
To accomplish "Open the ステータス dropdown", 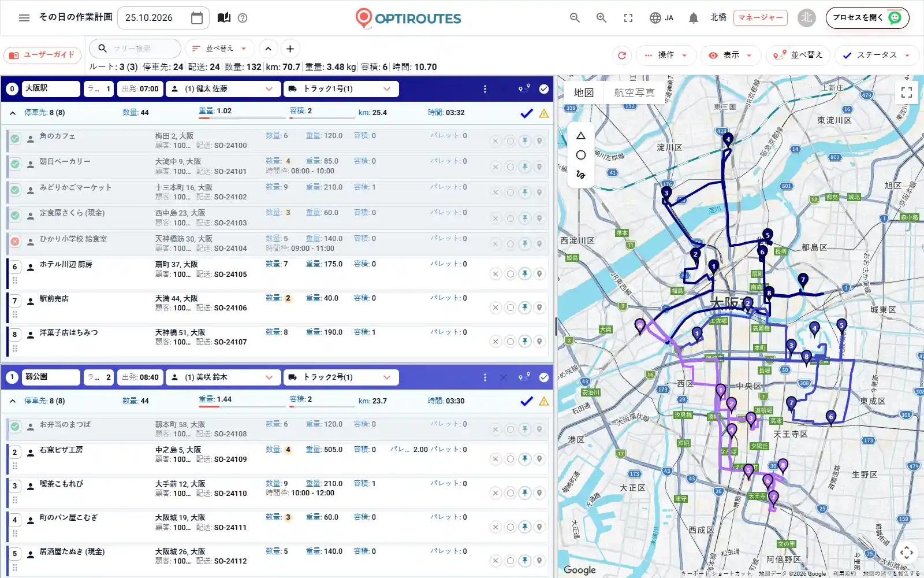I will pos(876,55).
